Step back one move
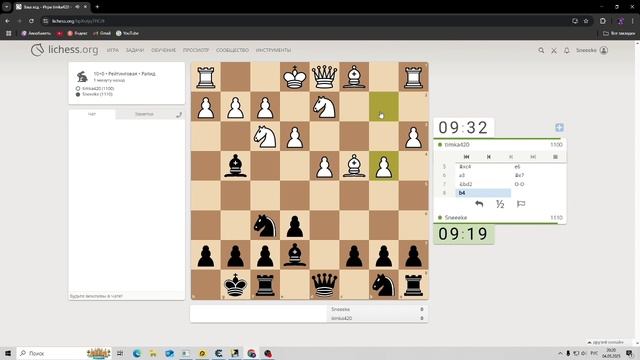 [x=489, y=157]
